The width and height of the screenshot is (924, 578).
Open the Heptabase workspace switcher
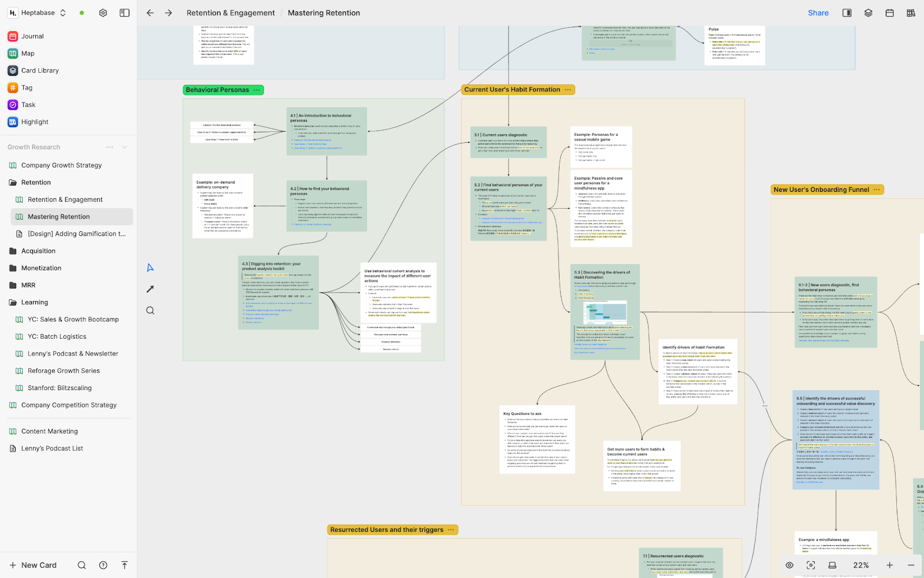[x=37, y=13]
